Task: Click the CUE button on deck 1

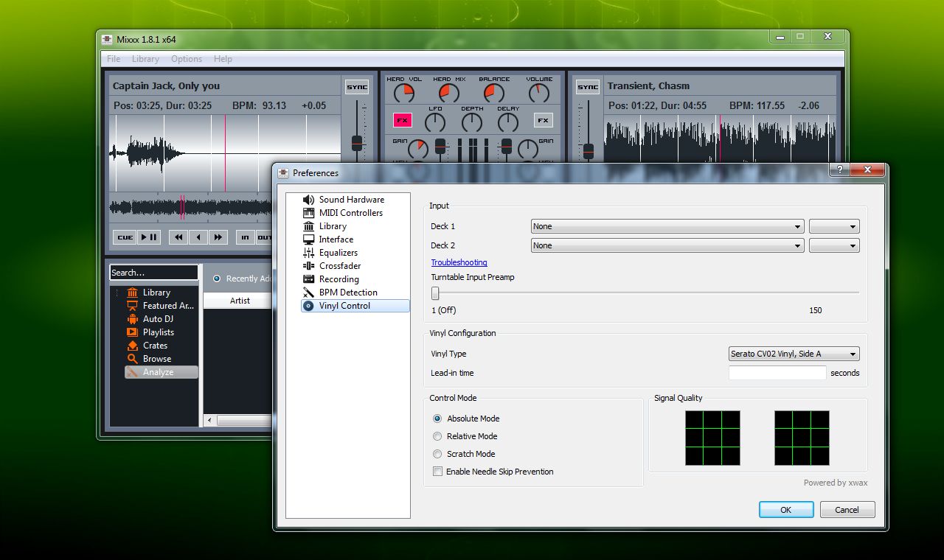Action: click(125, 237)
